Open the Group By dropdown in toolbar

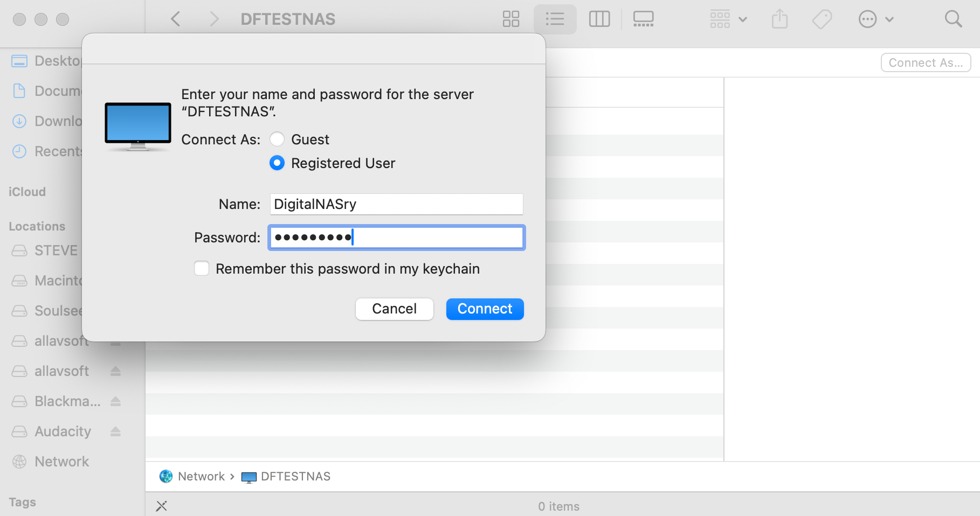pyautogui.click(x=728, y=19)
